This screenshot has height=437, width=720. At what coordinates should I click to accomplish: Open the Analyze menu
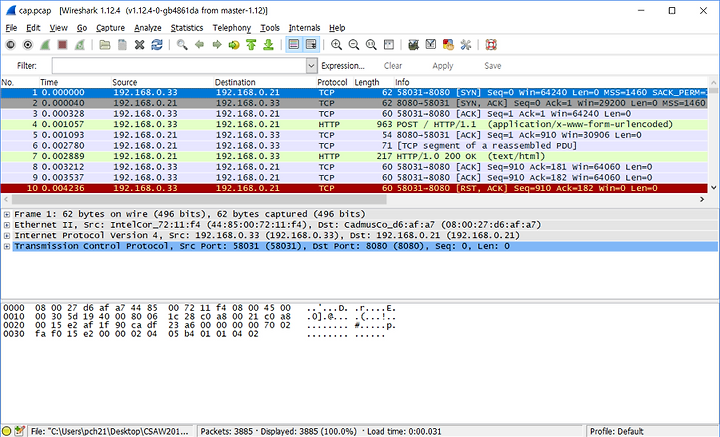tap(147, 28)
